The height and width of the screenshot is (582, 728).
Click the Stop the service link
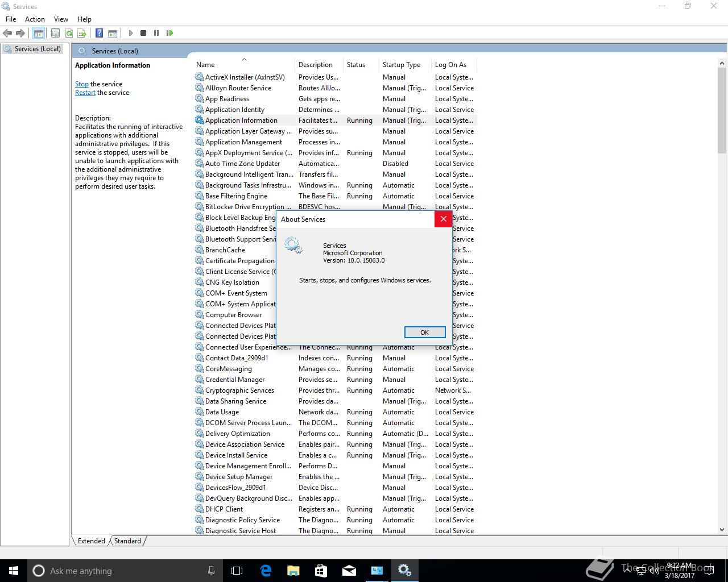[x=82, y=84]
